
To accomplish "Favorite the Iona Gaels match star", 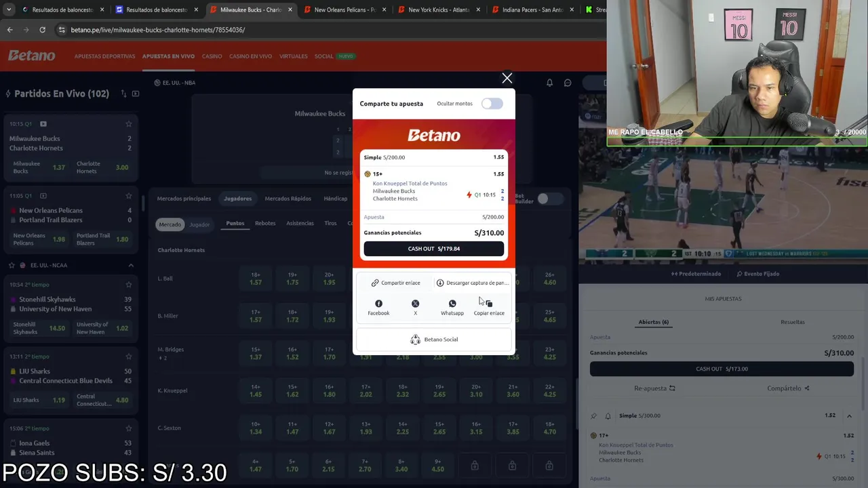I will coord(129,428).
